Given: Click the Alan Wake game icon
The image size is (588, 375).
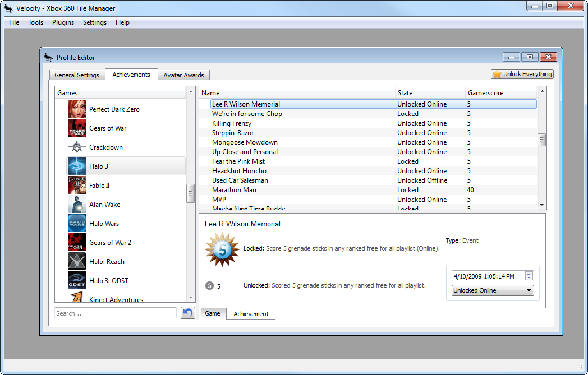Looking at the screenshot, I should 76,205.
